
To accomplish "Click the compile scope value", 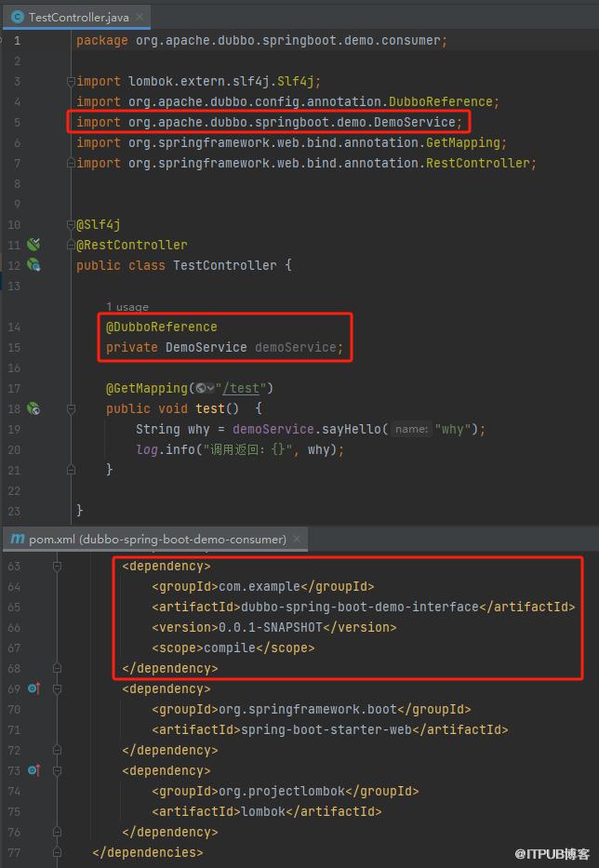I will pos(229,648).
